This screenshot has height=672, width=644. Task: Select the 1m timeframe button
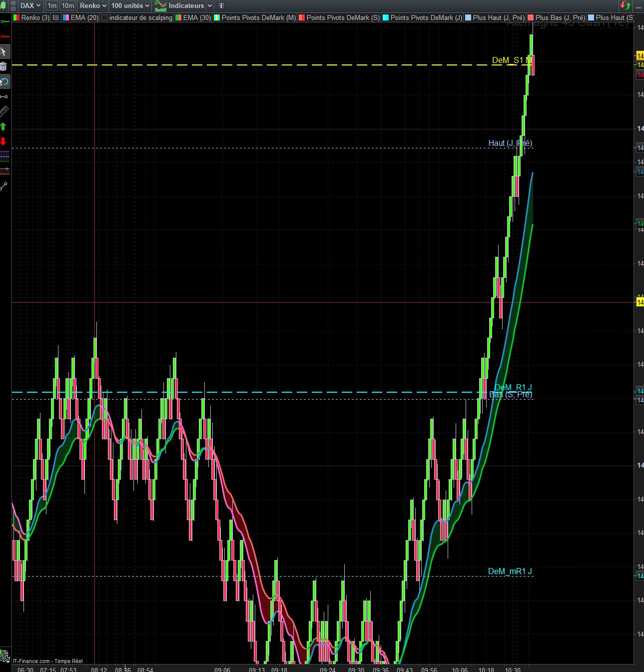click(x=52, y=5)
